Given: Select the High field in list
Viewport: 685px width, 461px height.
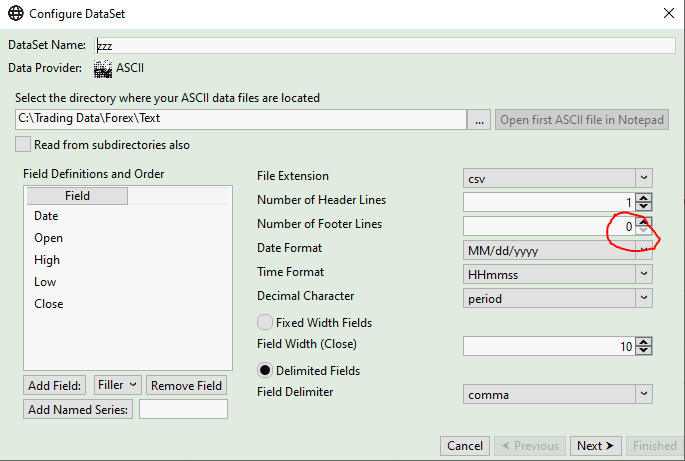Looking at the screenshot, I should coord(47,260).
